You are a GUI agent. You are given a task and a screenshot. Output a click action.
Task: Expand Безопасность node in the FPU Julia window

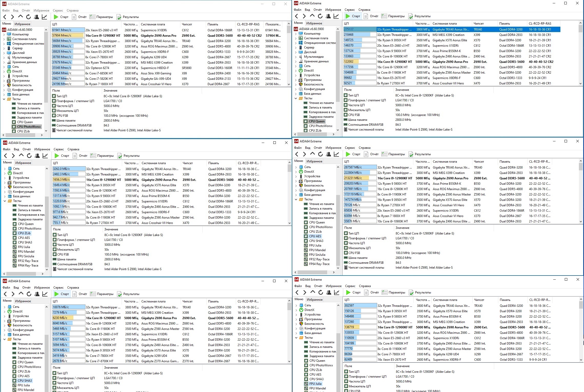pos(296,324)
